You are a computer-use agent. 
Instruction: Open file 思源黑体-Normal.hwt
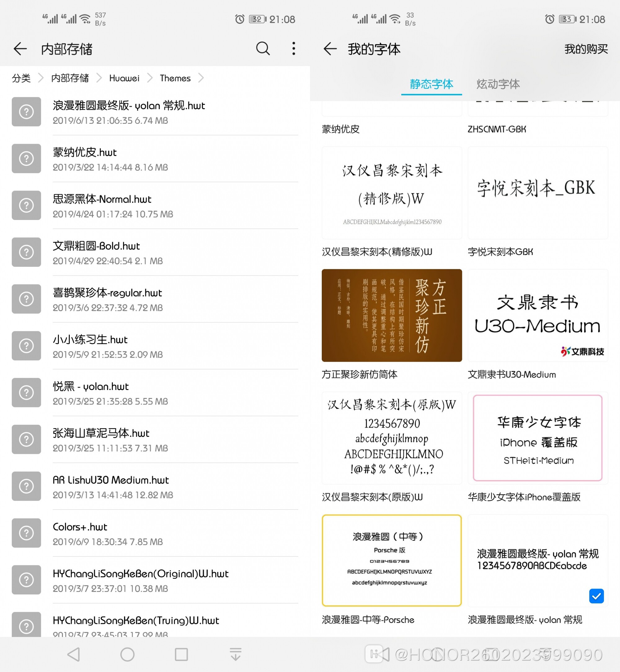[x=155, y=205]
